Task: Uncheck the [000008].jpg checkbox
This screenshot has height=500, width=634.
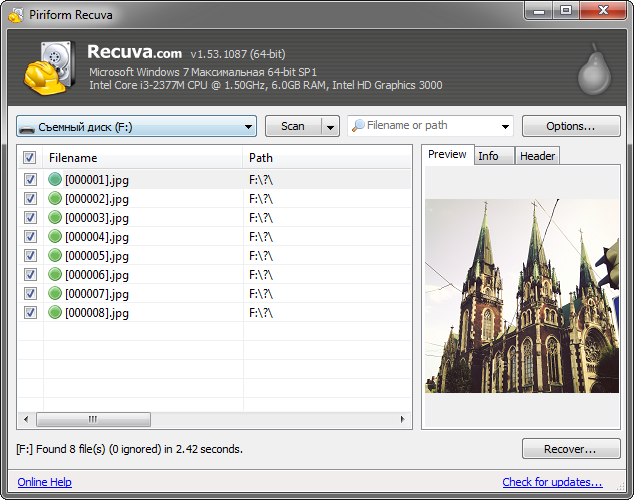Action: (30, 312)
